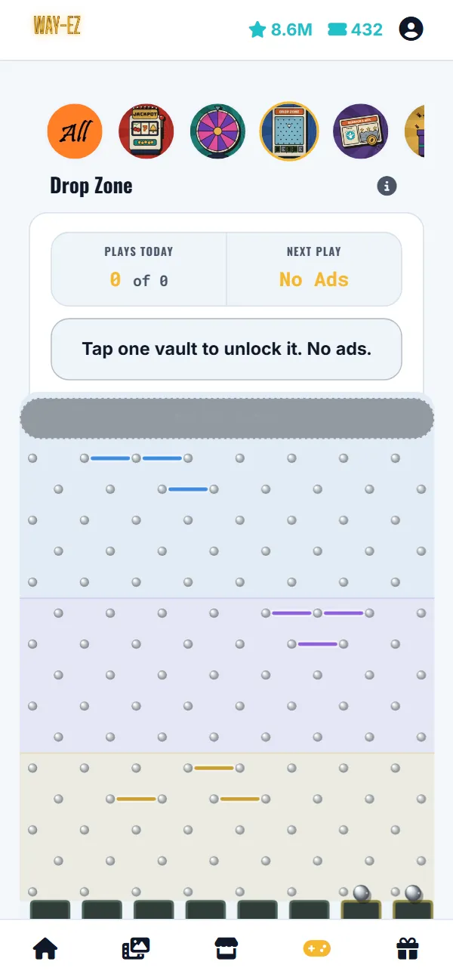The width and height of the screenshot is (453, 980).
Task: Open the gallery tab in bottom navigation
Action: [x=136, y=948]
